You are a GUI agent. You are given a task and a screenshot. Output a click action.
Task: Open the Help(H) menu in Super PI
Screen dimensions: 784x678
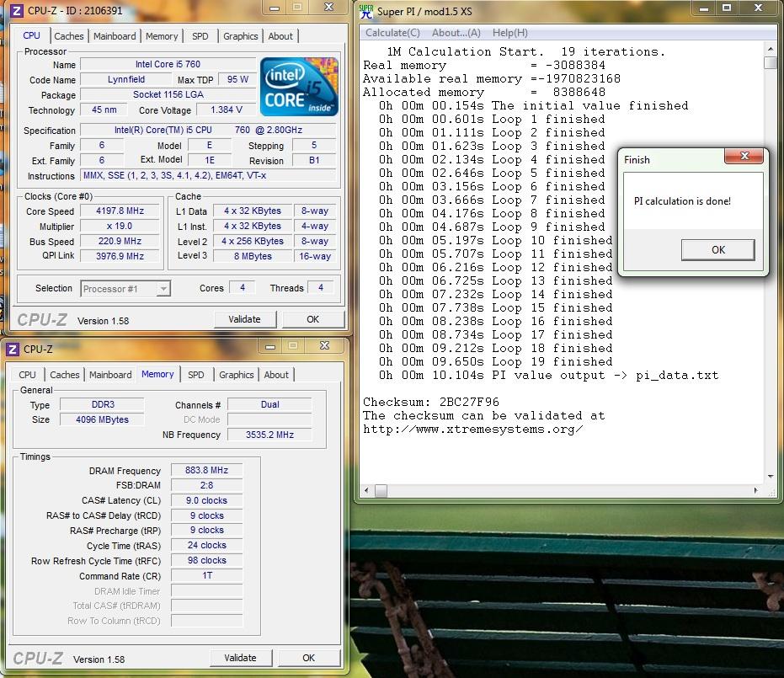(x=510, y=33)
